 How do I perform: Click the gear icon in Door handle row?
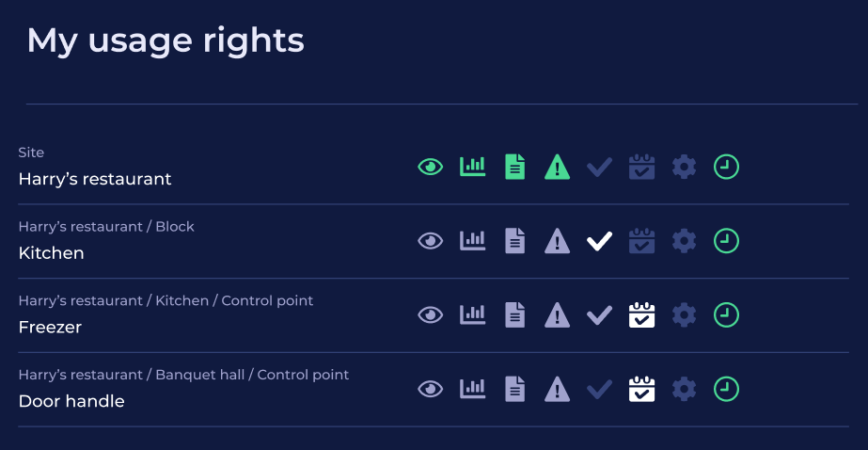coord(684,388)
